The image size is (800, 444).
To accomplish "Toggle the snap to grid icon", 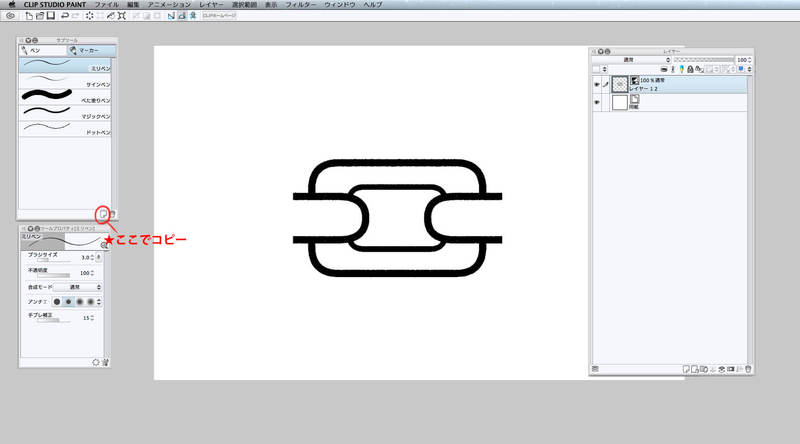I will [x=192, y=16].
